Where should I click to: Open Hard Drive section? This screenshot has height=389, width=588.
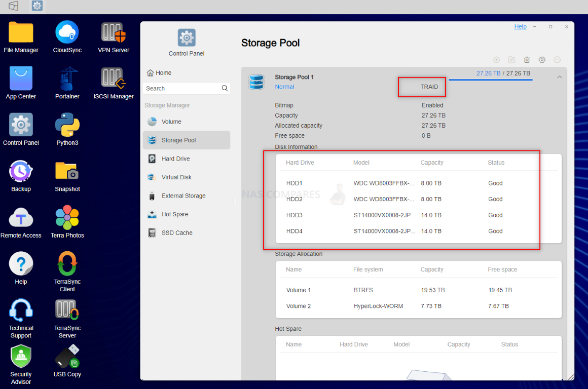(x=187, y=159)
